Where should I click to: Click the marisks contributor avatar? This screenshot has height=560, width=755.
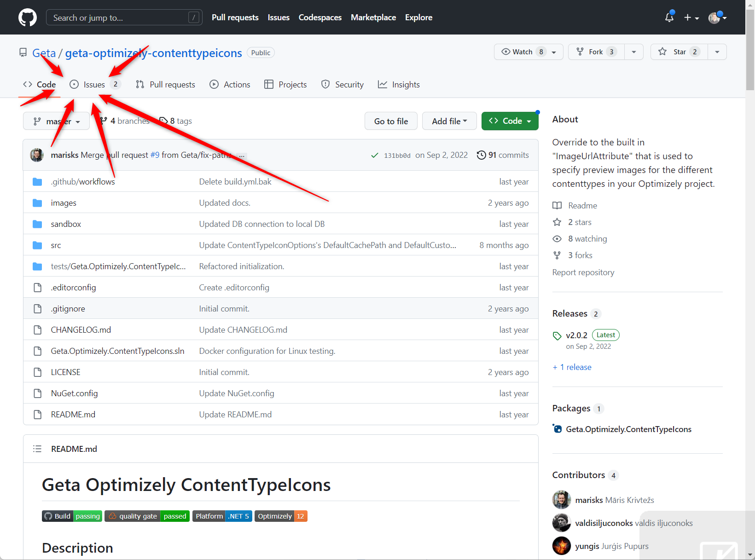pos(561,500)
